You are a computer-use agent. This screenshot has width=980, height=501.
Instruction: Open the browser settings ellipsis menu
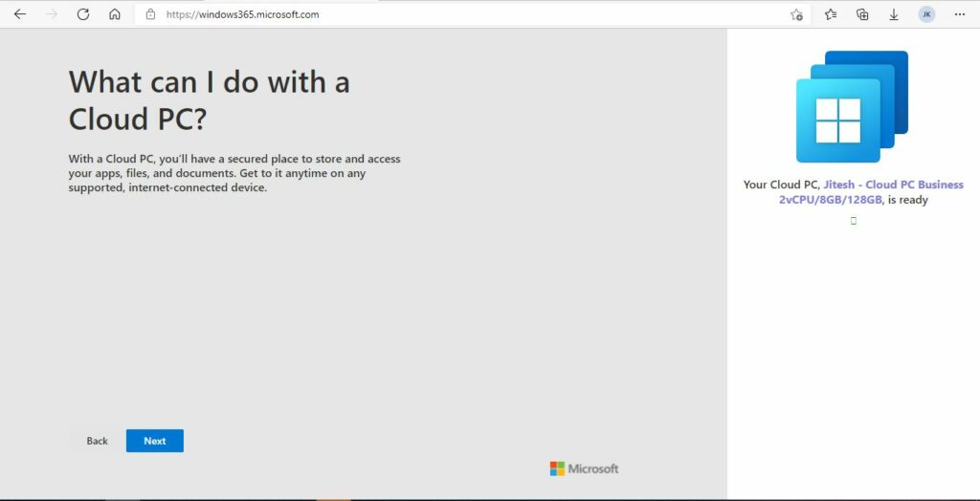960,14
